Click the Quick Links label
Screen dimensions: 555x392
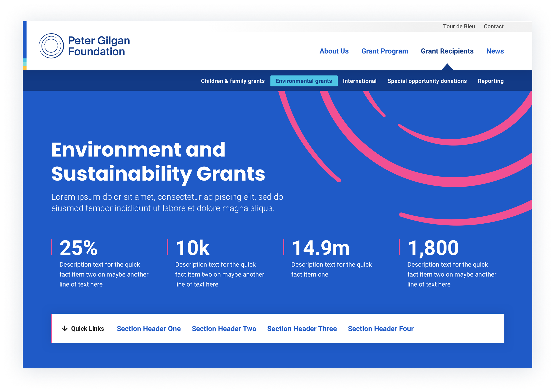coord(87,328)
